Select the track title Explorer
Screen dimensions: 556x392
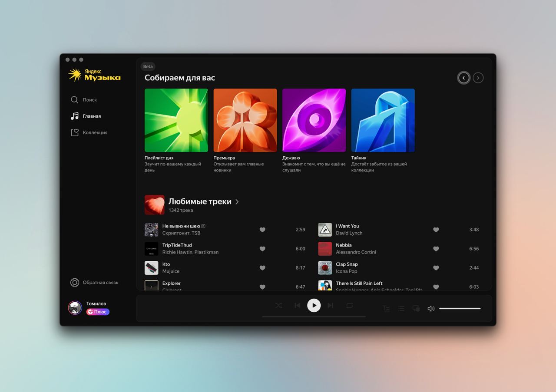(x=172, y=283)
